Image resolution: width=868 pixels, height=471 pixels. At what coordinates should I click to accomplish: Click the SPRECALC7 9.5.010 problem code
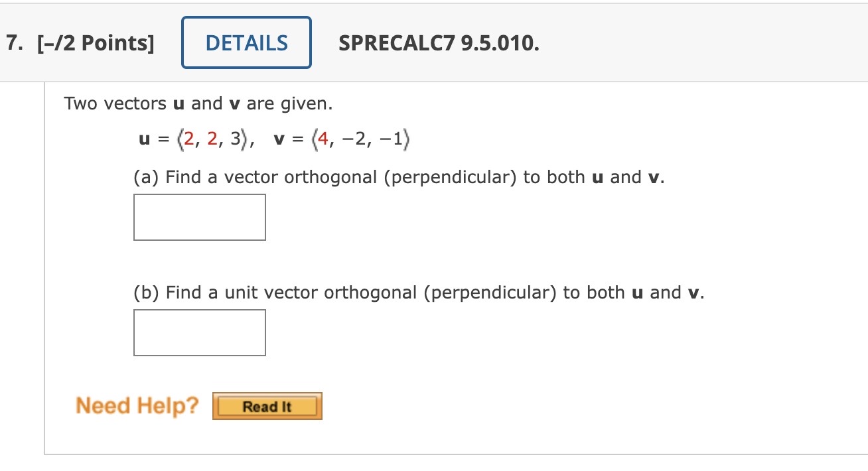(439, 44)
